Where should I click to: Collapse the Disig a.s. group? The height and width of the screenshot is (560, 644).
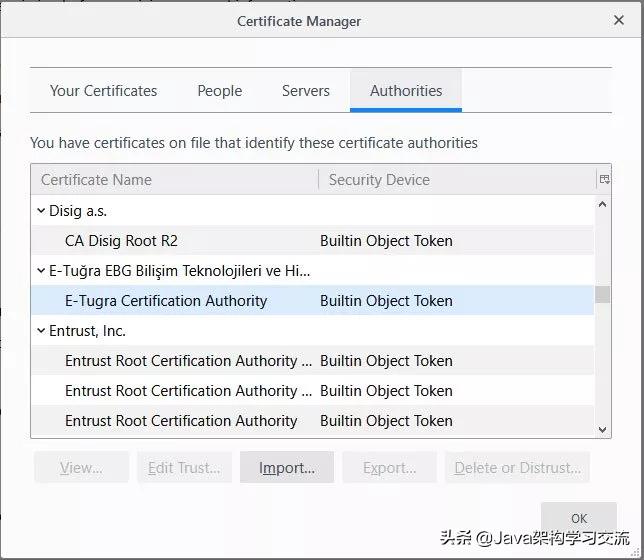(41, 211)
